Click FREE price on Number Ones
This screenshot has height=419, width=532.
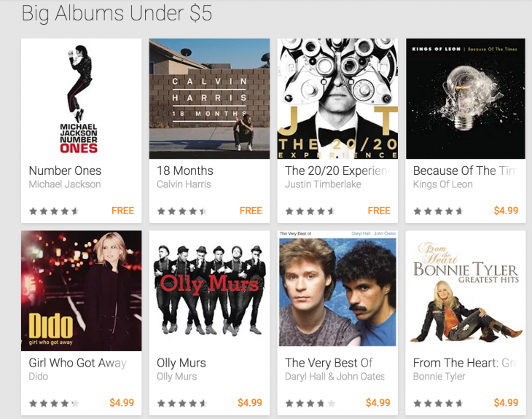123,211
